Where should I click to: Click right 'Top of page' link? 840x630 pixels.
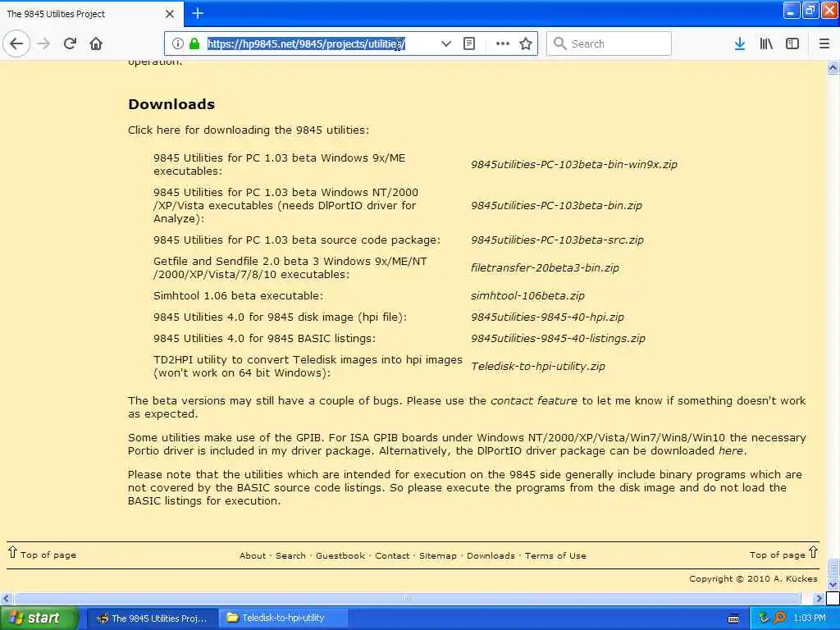tap(783, 554)
